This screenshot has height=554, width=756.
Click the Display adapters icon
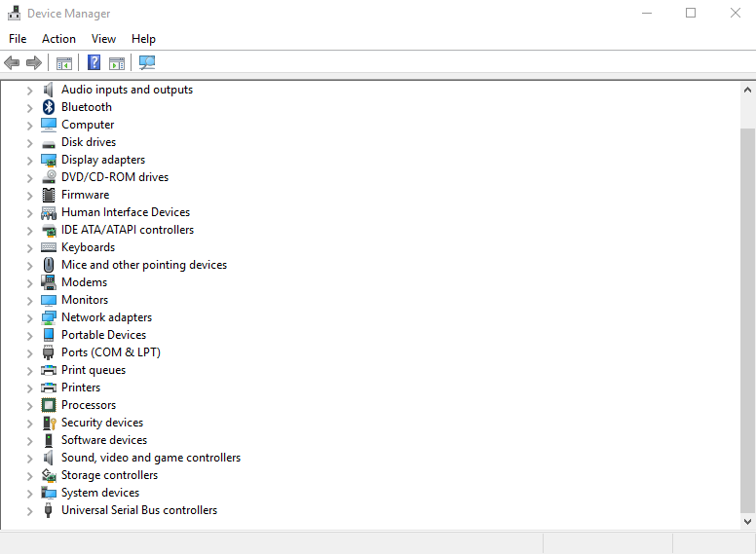click(x=49, y=160)
